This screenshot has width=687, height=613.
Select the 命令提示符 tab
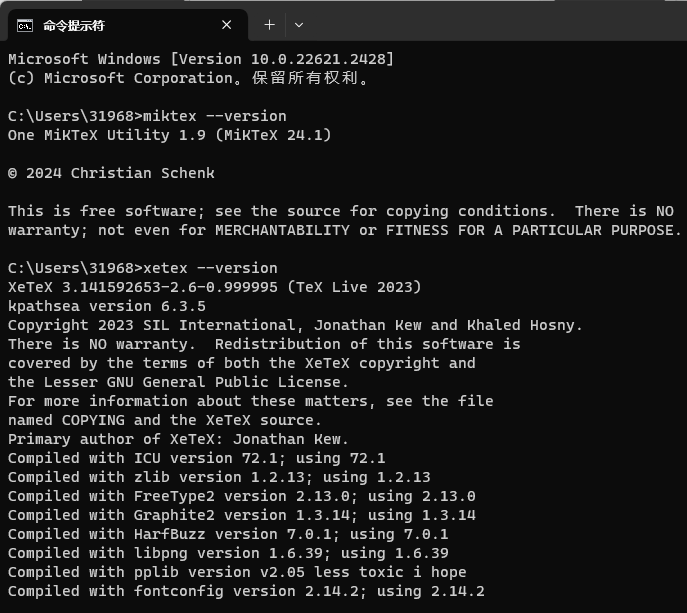click(x=110, y=25)
